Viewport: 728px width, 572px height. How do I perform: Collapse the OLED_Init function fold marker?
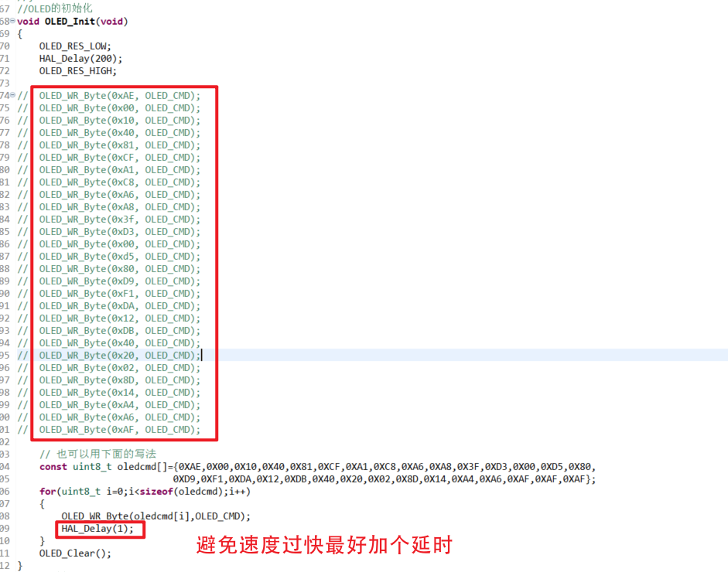point(12,20)
